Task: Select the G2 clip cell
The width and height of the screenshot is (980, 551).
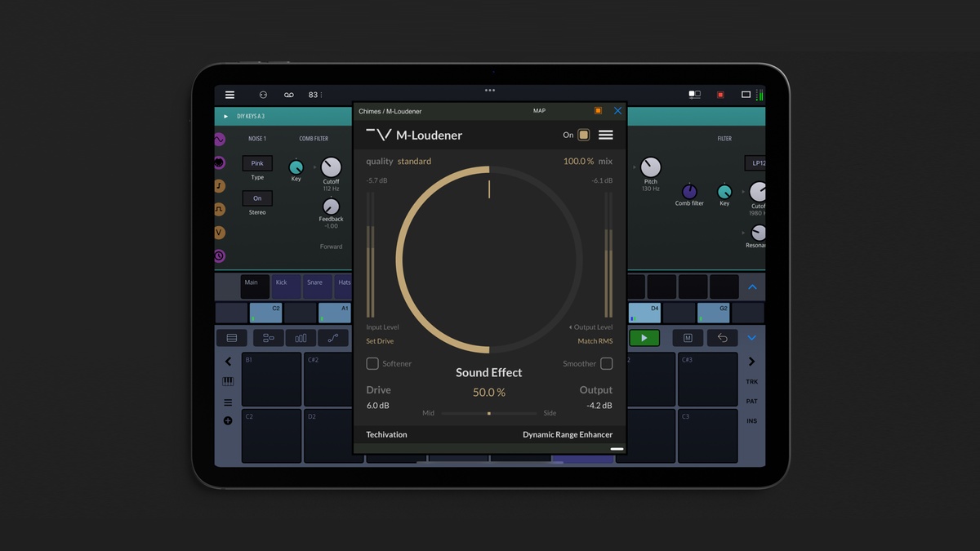Action: 713,313
